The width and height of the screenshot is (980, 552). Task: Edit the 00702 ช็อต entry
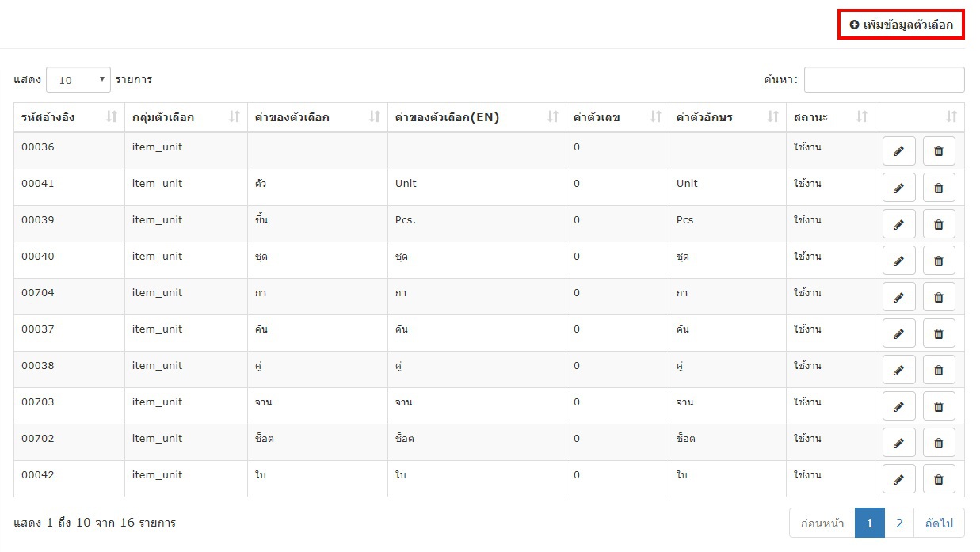pos(899,443)
